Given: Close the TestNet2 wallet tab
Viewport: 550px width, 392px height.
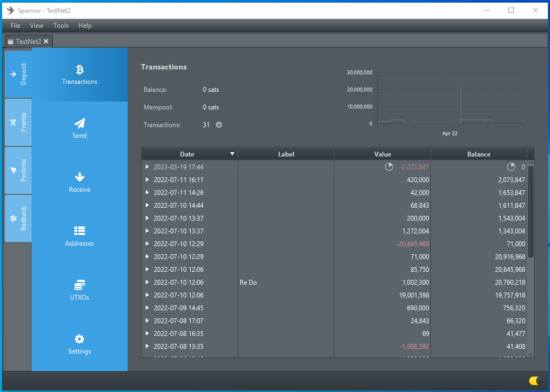Looking at the screenshot, I should coord(46,42).
